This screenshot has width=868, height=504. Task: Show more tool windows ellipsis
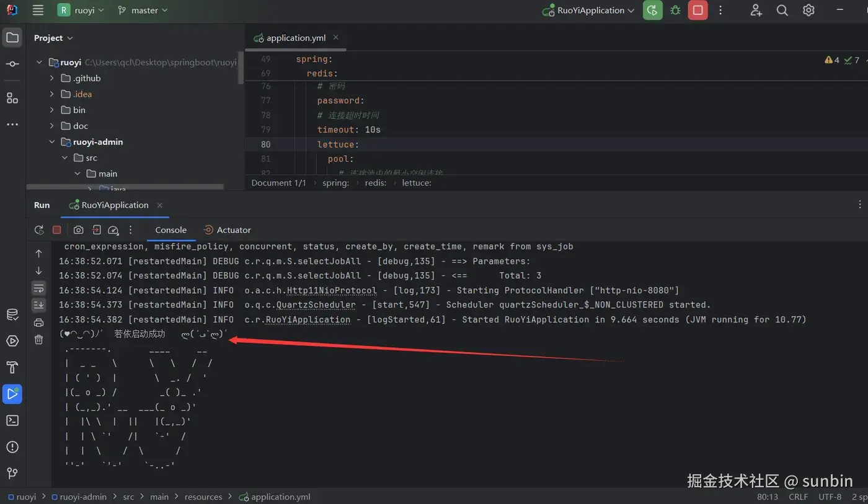12,125
